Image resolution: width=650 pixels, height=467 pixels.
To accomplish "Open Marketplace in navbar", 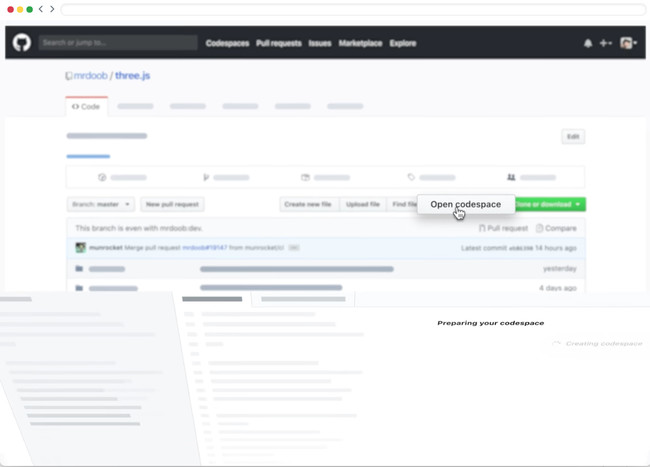I will point(360,43).
